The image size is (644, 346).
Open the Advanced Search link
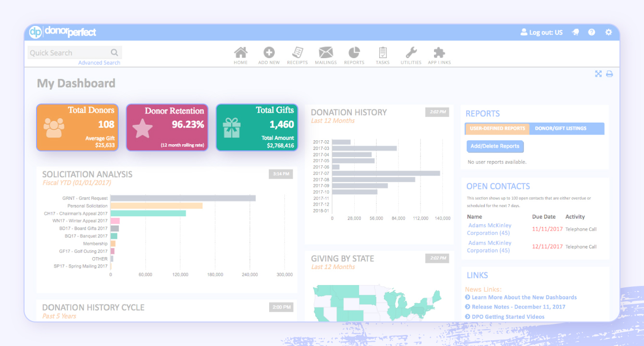tap(99, 63)
